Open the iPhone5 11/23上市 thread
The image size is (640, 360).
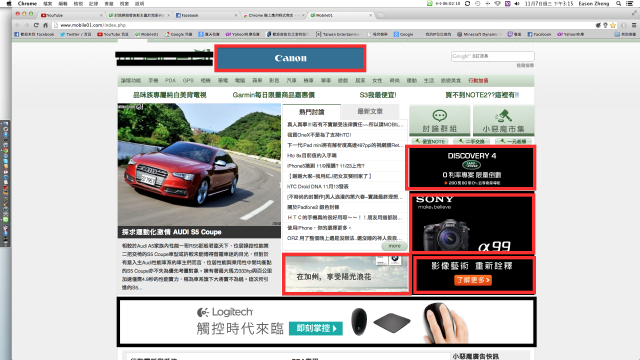[x=326, y=166]
